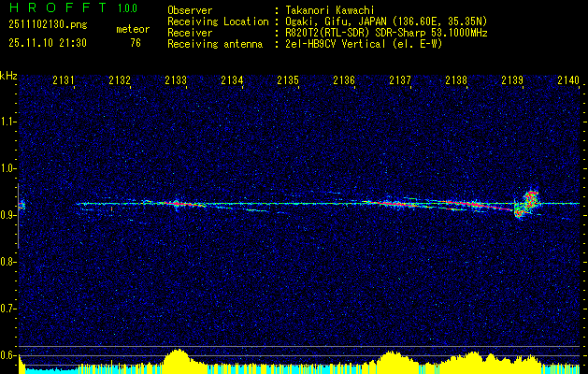Click the 2138 time axis marker
The image size is (588, 374).
456,80
